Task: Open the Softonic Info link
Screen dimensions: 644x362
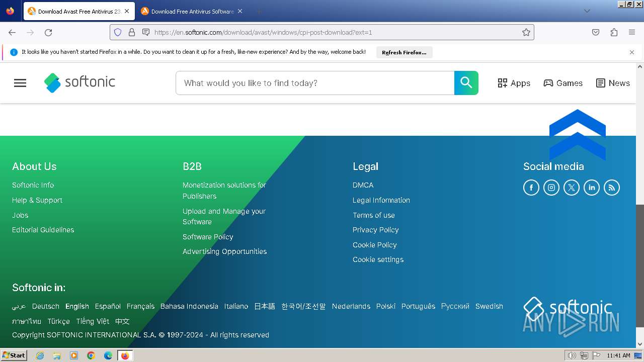Action: [x=33, y=185]
